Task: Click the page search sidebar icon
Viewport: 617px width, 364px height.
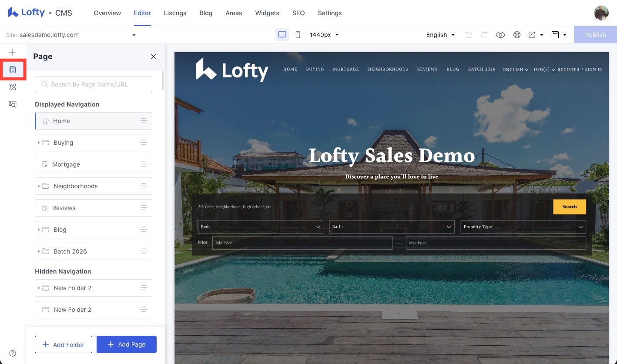Action: (13, 104)
